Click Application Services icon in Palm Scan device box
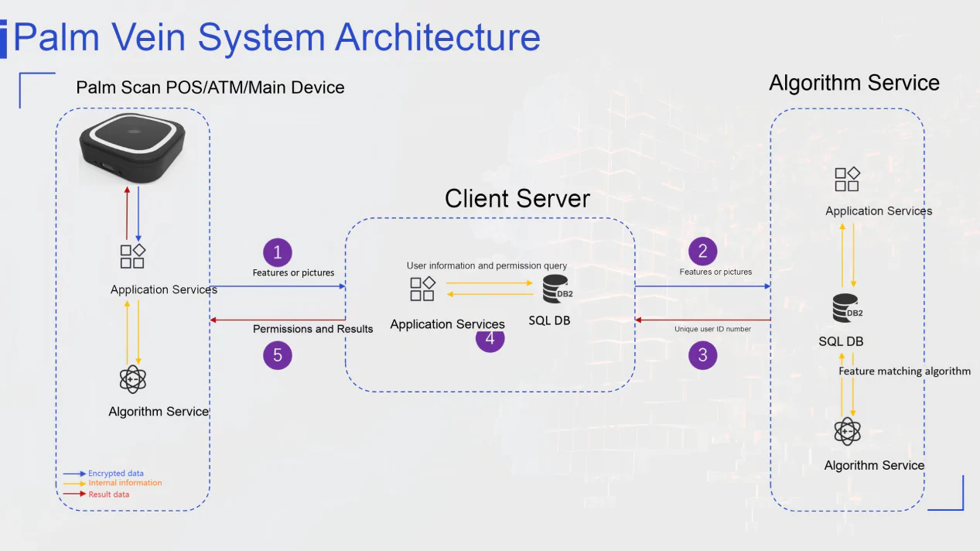The width and height of the screenshot is (980, 551). 132,256
